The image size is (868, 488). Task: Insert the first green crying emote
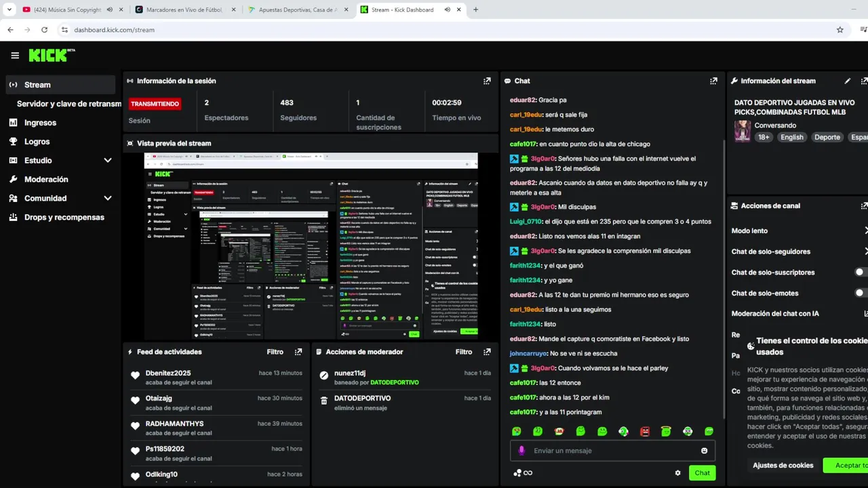coord(517,431)
